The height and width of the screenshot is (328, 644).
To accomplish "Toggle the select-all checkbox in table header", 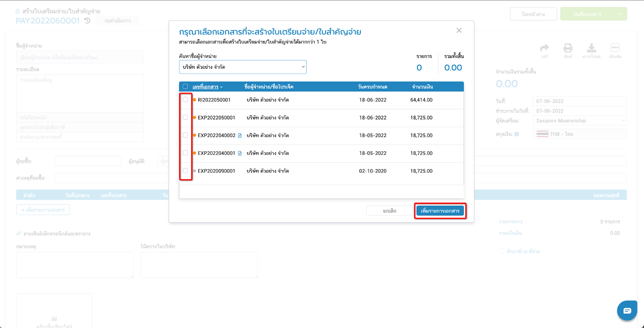I will coord(185,86).
